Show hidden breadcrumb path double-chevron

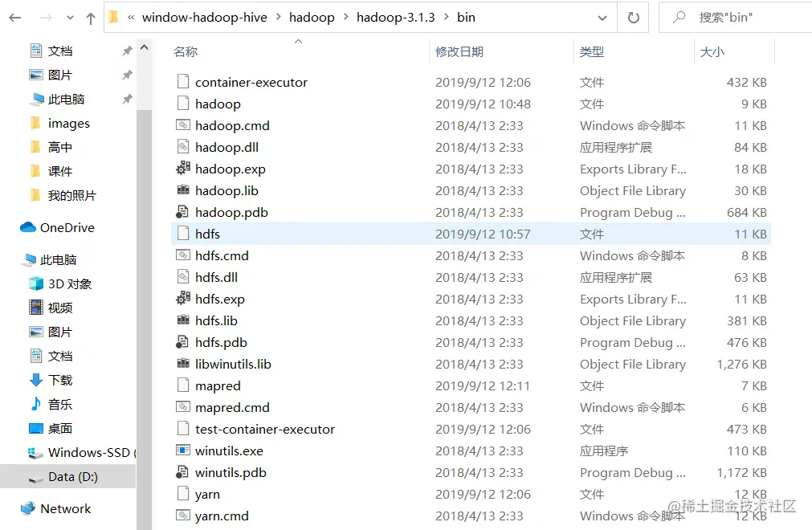click(131, 17)
